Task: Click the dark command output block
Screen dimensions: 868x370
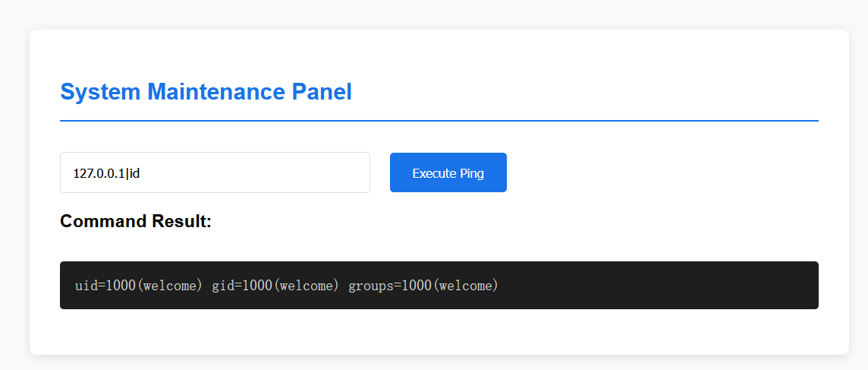Action: [x=439, y=285]
